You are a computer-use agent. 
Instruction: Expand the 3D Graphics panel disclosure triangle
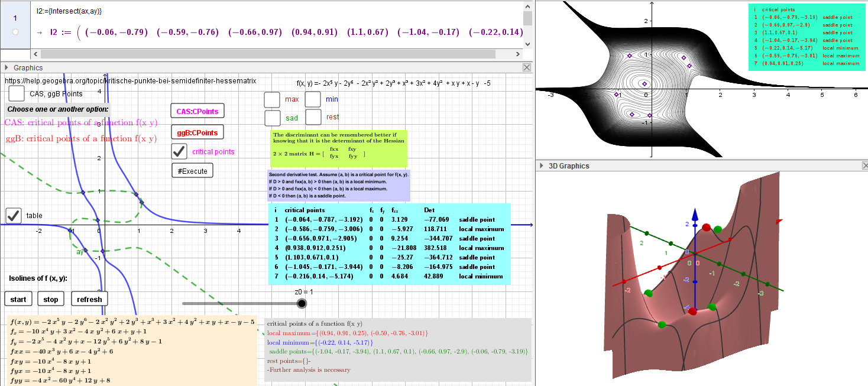[542, 166]
